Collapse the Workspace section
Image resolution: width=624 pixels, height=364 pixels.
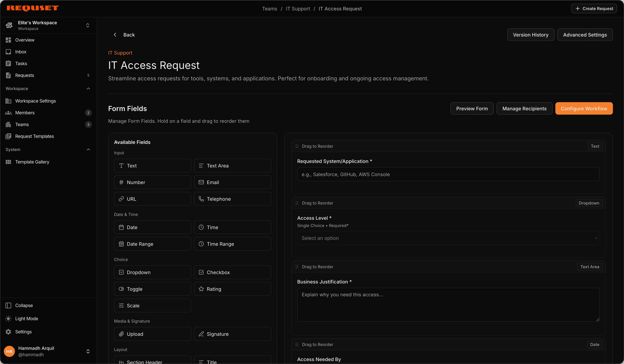click(x=88, y=89)
